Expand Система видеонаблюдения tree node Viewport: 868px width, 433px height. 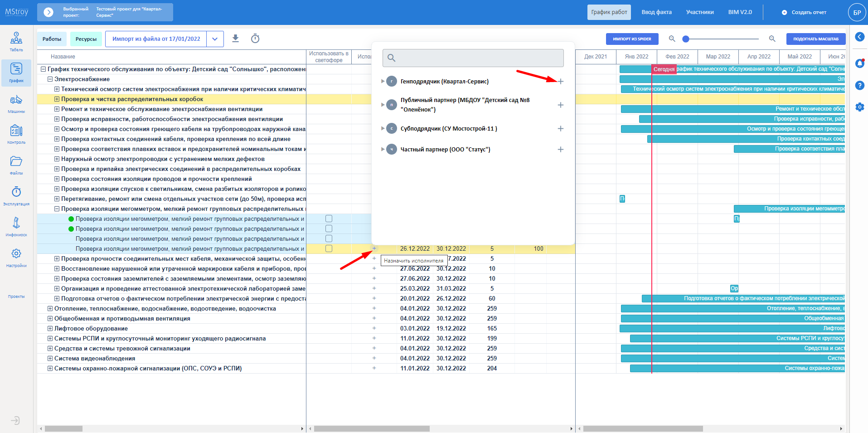[x=50, y=359]
